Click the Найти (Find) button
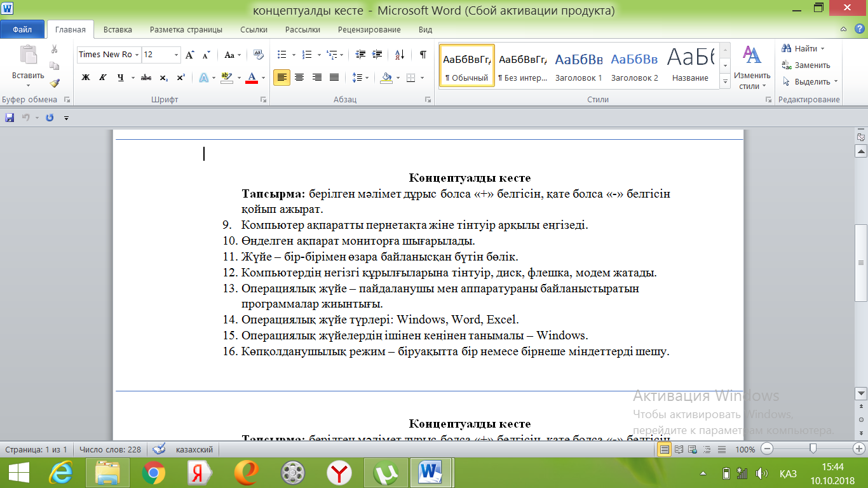 tap(803, 48)
